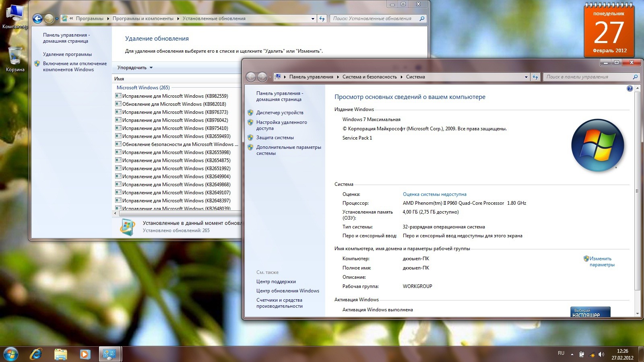The image size is (644, 362).
Task: Click the genuine Microsoft badge 'Выбирай настоящее'
Action: point(590,312)
